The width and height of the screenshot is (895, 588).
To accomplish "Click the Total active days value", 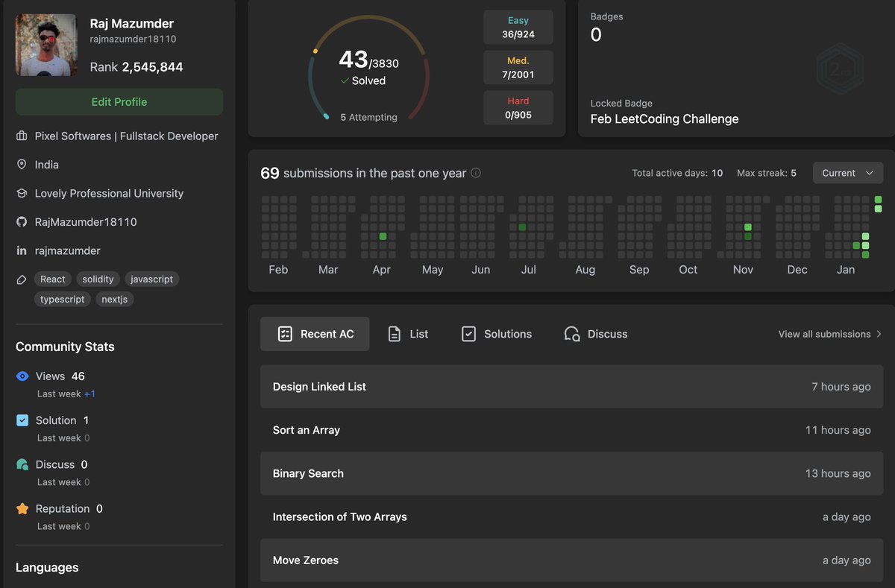I will tap(717, 173).
